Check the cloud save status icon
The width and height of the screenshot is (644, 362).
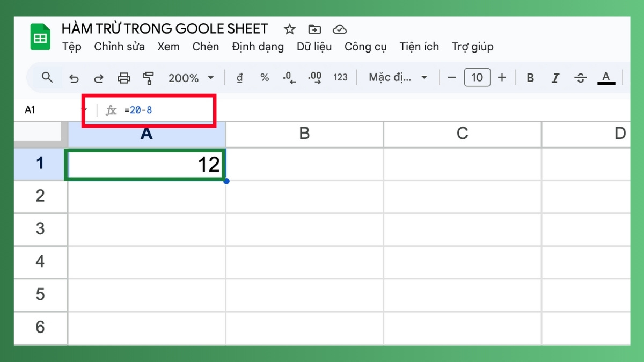click(x=339, y=29)
